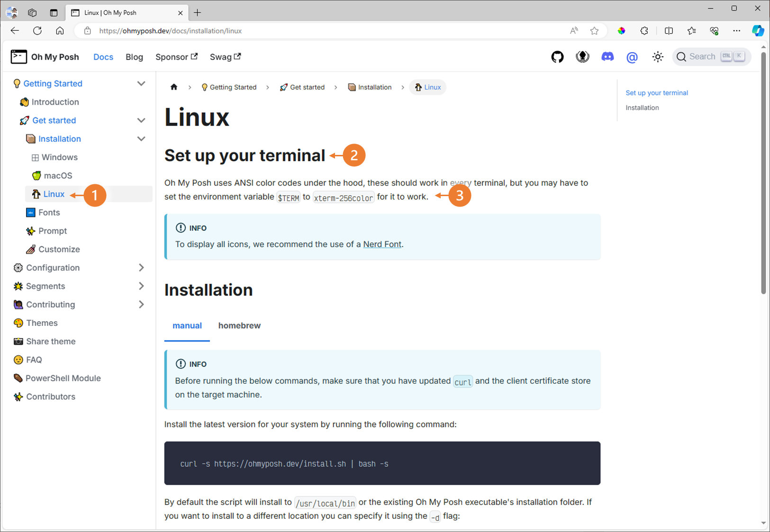Open a new browser tab
The image size is (770, 532).
coord(198,13)
